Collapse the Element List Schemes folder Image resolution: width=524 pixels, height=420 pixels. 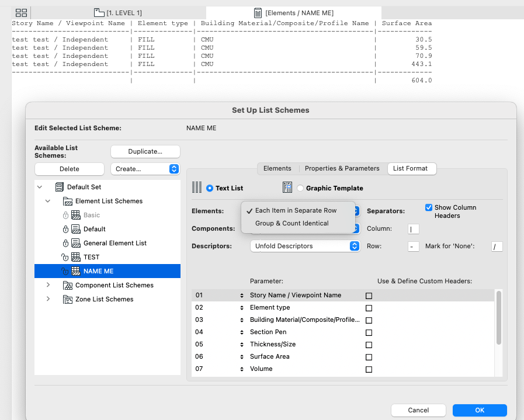pos(48,201)
